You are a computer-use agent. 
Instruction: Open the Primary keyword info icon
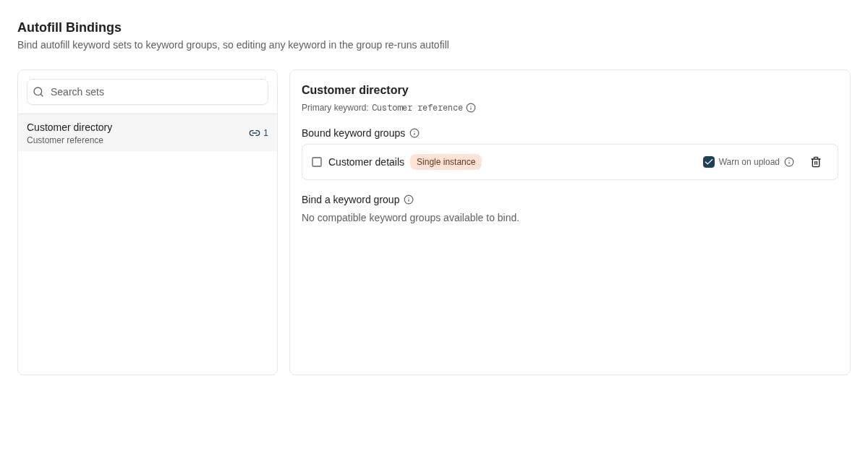pyautogui.click(x=471, y=108)
